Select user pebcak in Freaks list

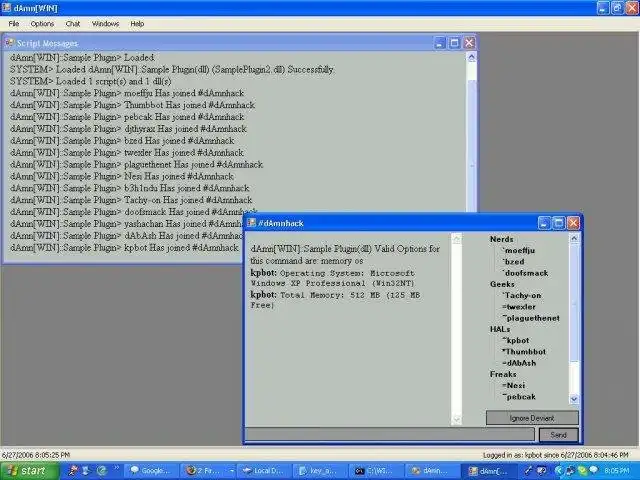[520, 397]
